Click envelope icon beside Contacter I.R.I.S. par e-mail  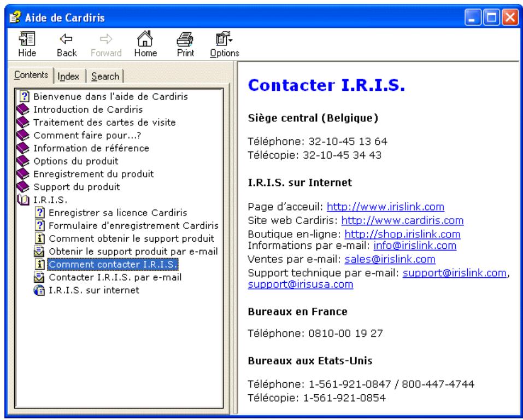click(39, 277)
